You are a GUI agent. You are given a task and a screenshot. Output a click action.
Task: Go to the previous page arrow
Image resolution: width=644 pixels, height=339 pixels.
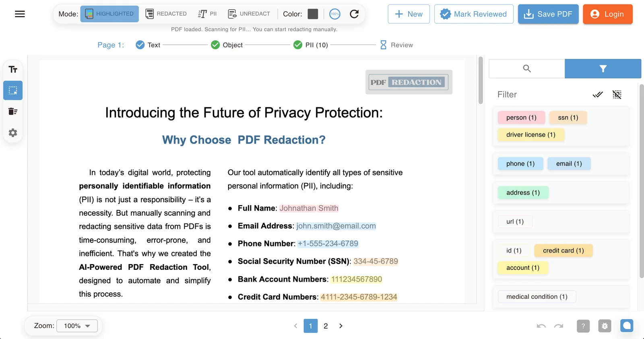point(295,326)
